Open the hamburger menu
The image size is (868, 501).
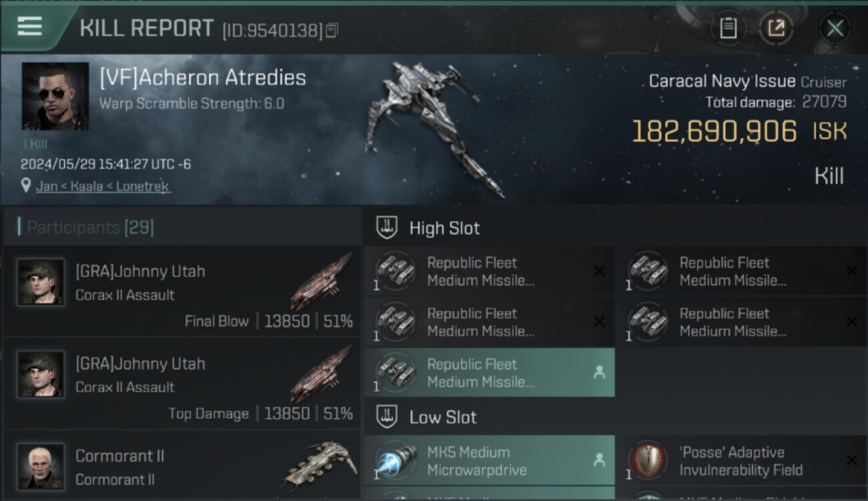click(30, 27)
